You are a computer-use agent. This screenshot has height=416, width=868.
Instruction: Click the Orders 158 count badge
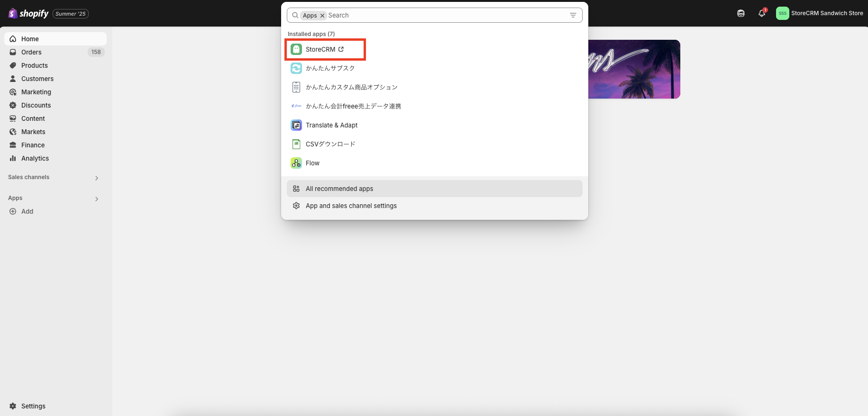click(x=96, y=52)
